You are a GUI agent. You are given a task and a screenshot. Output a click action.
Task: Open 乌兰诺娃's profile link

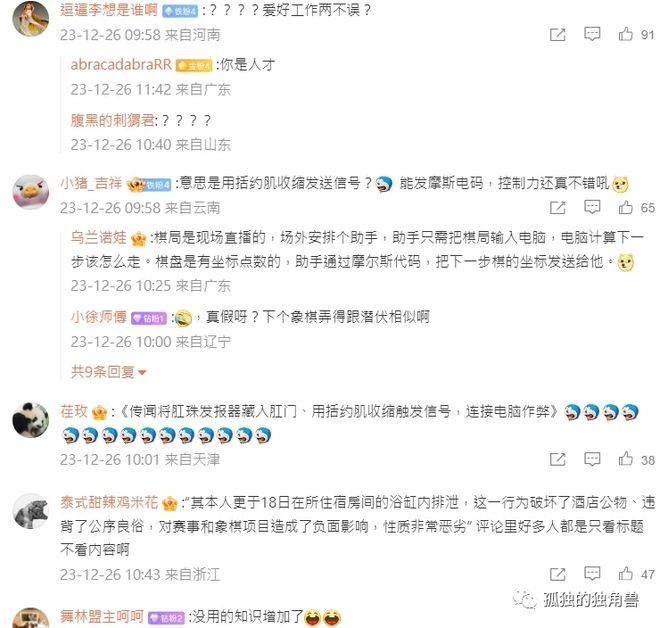[98, 237]
